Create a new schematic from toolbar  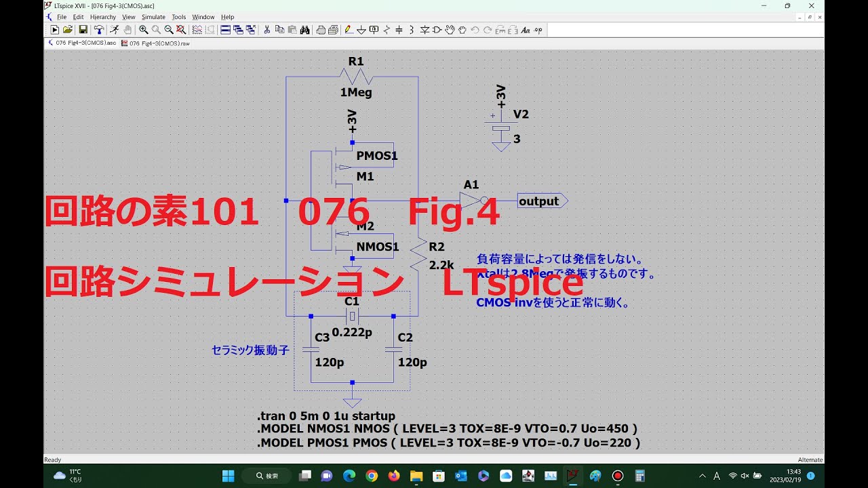[x=55, y=30]
